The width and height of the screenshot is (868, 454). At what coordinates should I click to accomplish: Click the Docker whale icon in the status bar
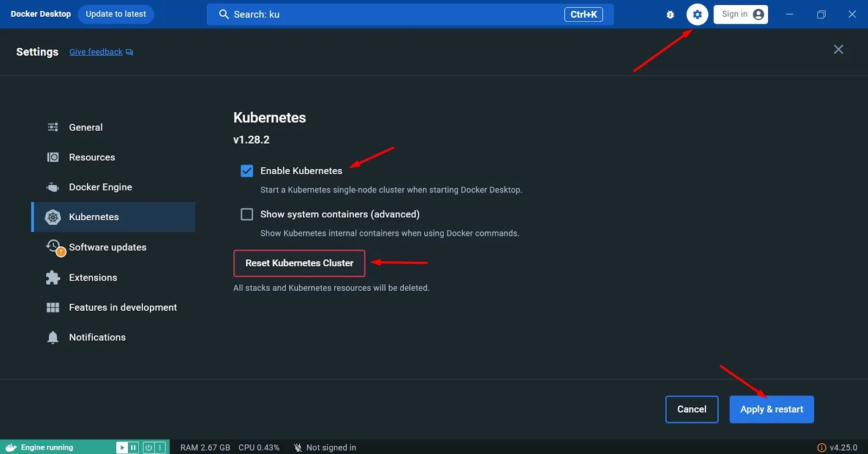pyautogui.click(x=11, y=447)
